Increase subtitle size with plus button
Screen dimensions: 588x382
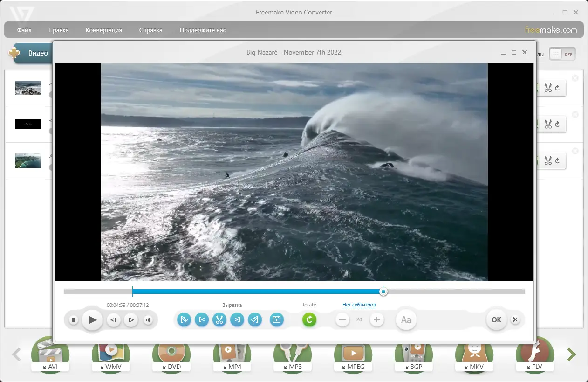coord(377,320)
